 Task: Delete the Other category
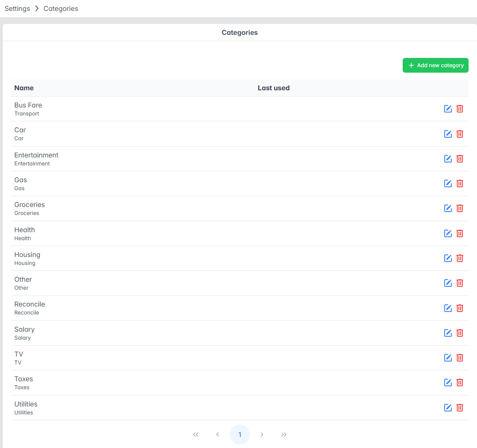point(460,283)
